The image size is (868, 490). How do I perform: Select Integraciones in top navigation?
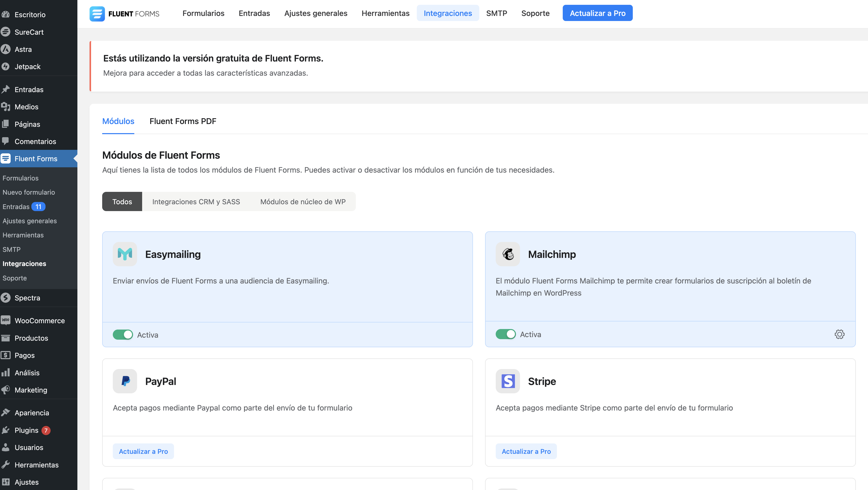tap(447, 13)
